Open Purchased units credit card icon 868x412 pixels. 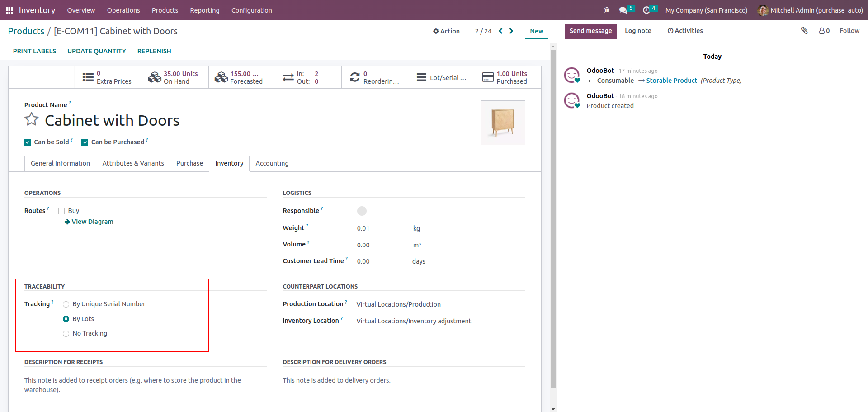click(x=488, y=77)
